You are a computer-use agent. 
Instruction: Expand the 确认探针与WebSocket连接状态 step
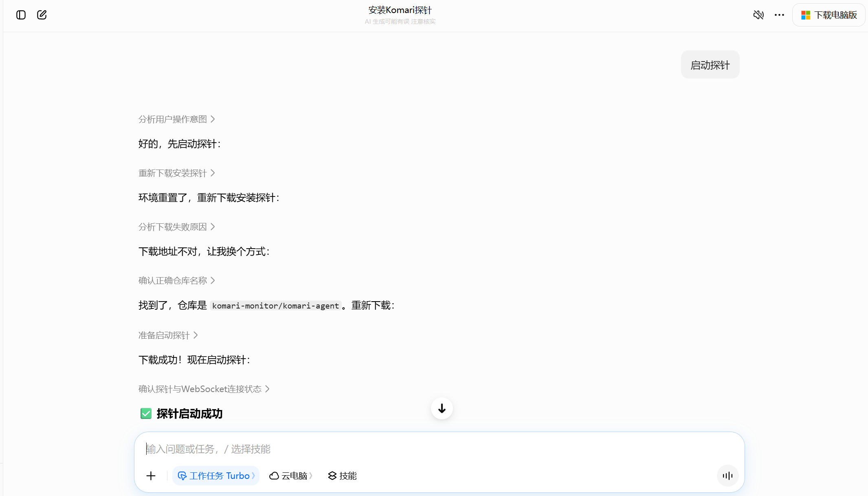204,389
